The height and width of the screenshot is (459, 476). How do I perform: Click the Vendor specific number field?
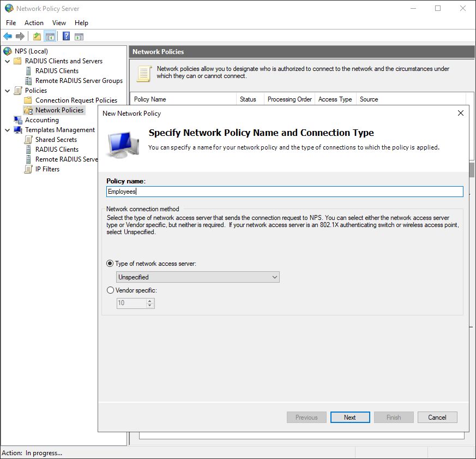point(131,303)
